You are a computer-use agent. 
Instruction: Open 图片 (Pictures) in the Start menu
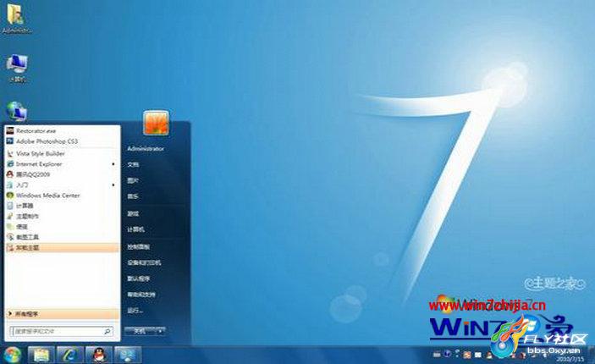click(133, 180)
